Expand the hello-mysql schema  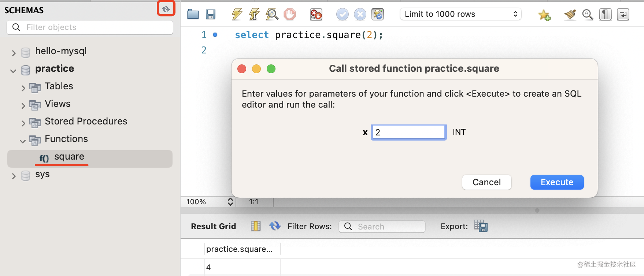[x=14, y=53]
